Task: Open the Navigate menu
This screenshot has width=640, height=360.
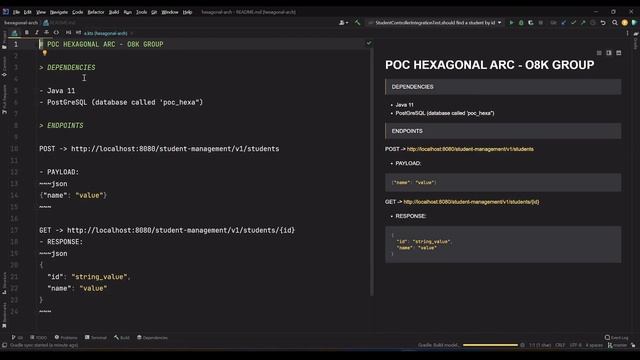Action: coord(59,12)
